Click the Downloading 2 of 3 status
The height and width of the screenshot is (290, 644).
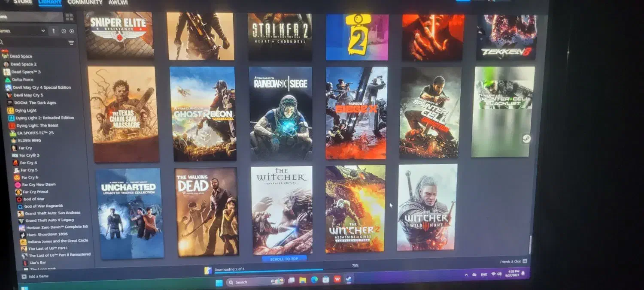(x=229, y=269)
